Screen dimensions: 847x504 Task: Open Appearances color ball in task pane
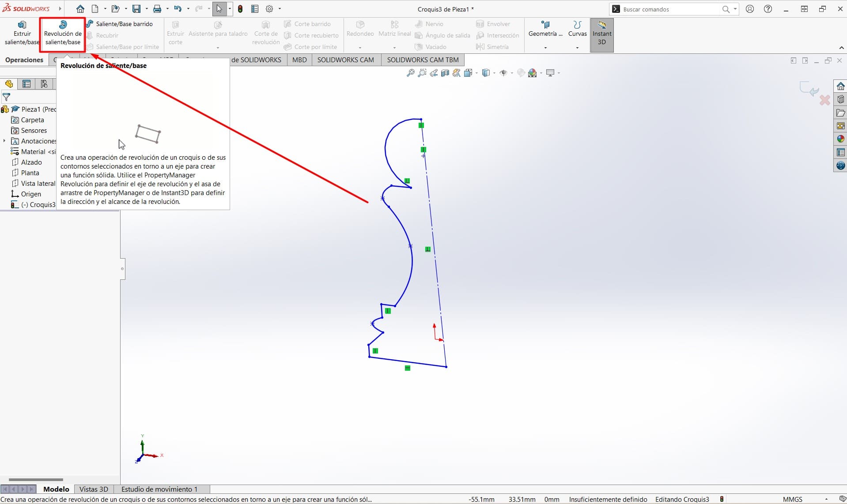pyautogui.click(x=840, y=139)
